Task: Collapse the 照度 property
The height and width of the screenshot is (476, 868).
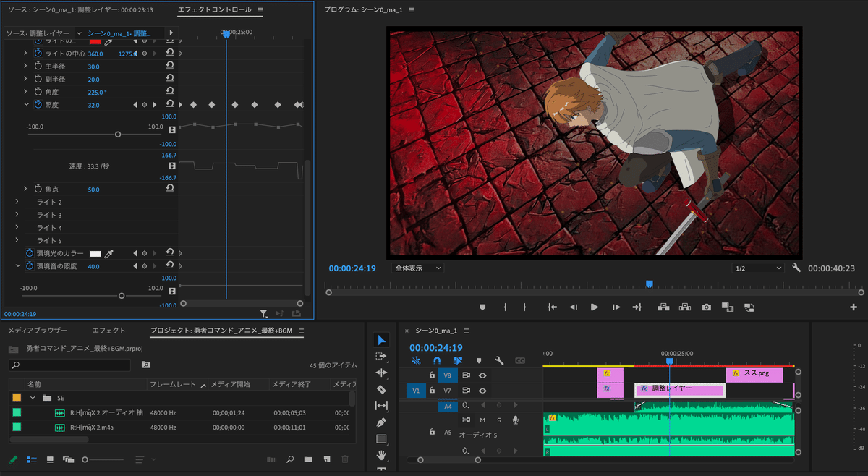Action: coord(27,105)
